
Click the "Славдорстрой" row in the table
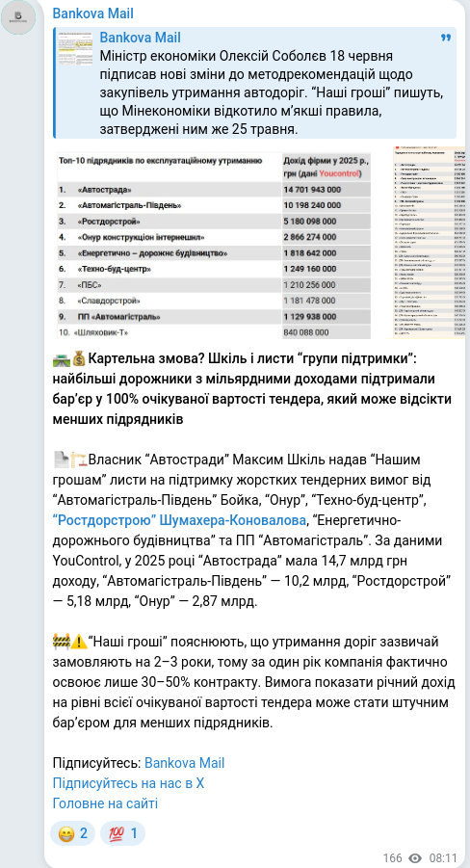click(x=214, y=301)
